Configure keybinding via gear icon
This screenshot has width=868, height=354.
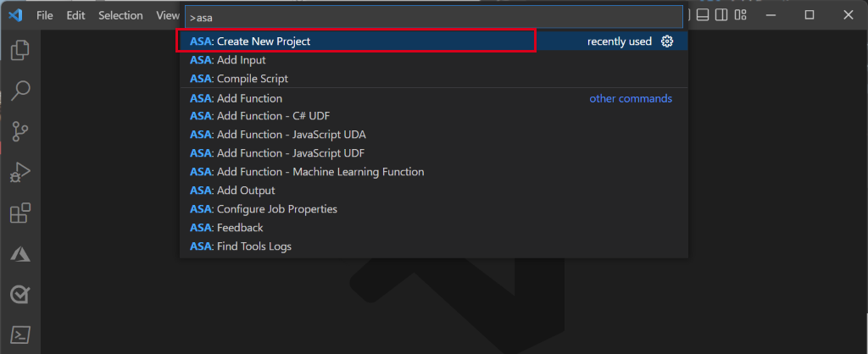click(x=667, y=41)
